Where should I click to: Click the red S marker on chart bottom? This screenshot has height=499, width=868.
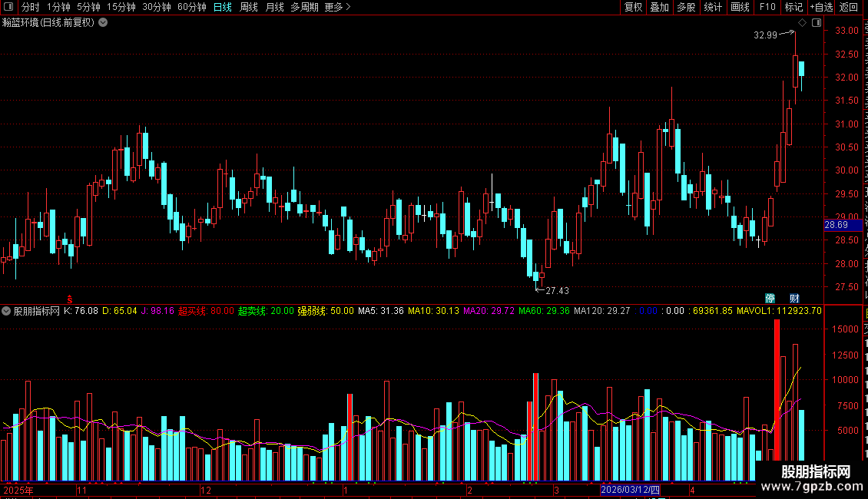pyautogui.click(x=70, y=299)
